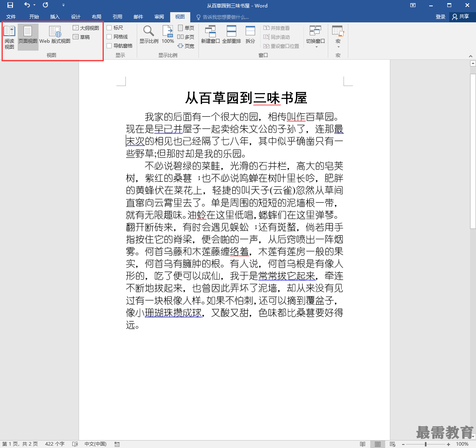The image size is (476, 448).
Task: Redo the last action
Action: [46, 5]
